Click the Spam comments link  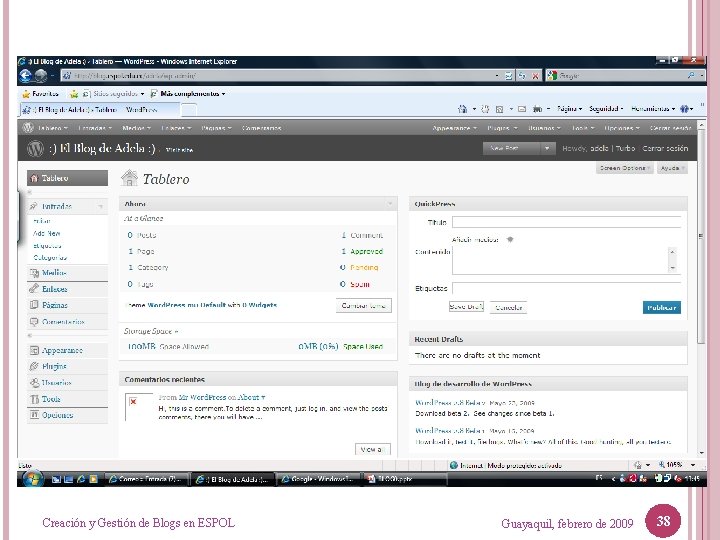click(x=360, y=284)
